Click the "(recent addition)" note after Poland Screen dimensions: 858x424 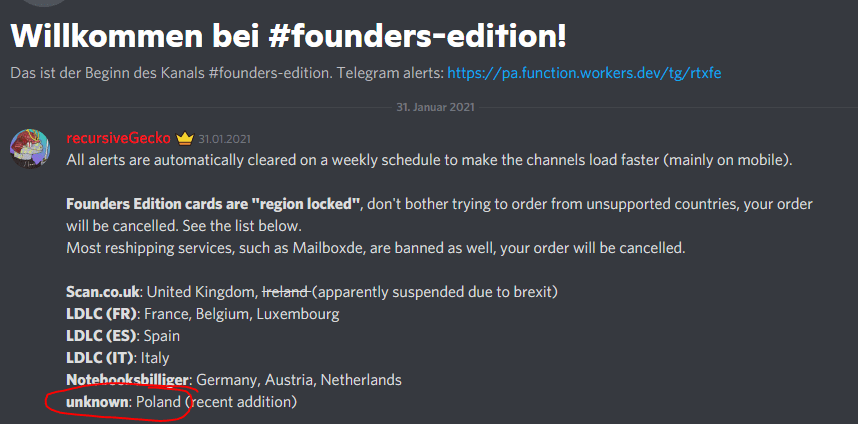242,402
